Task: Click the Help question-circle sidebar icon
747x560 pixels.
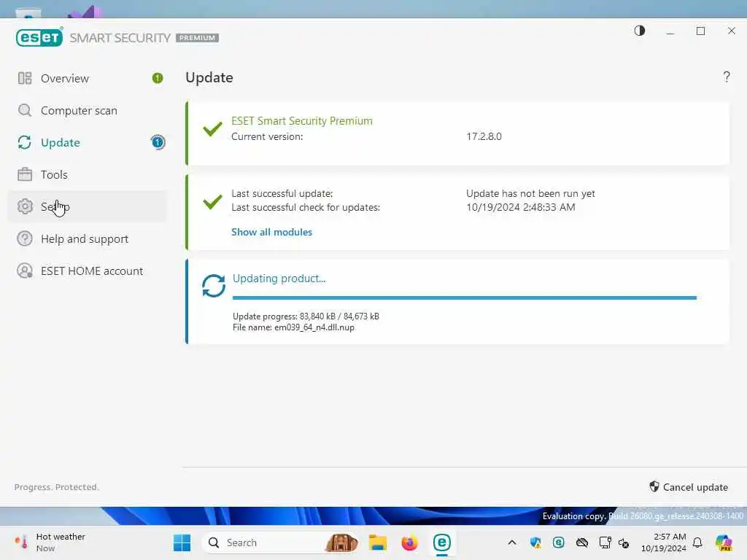Action: pyautogui.click(x=25, y=238)
